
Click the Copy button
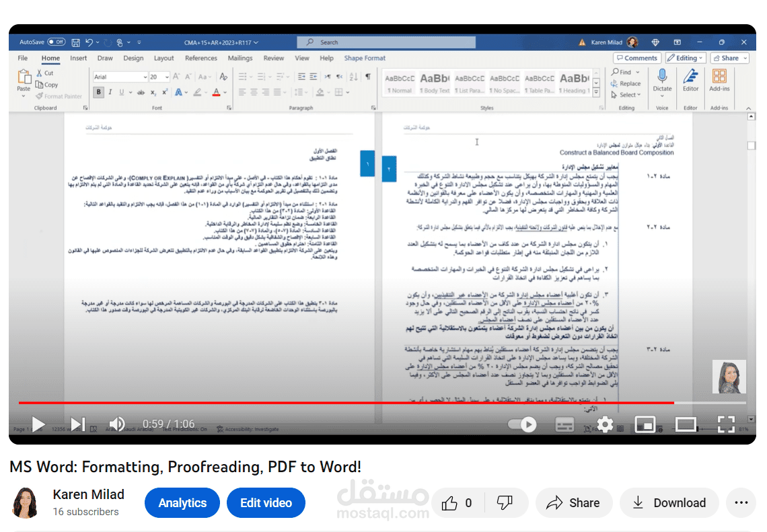(46, 85)
